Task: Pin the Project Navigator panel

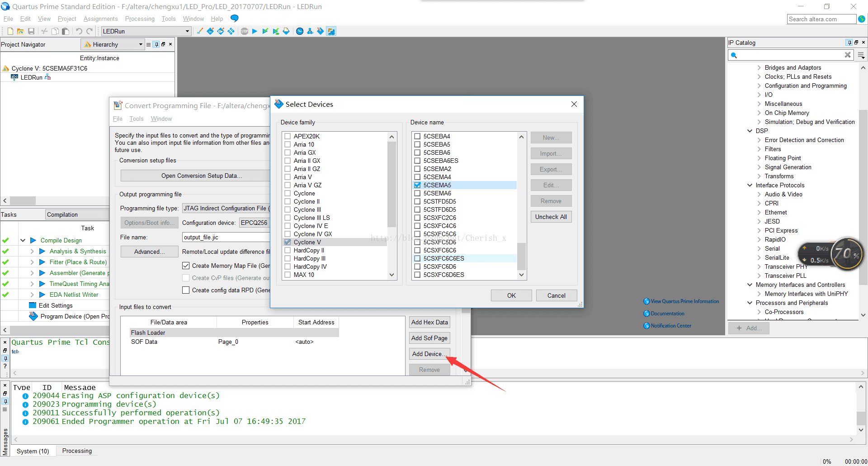Action: pyautogui.click(x=156, y=44)
